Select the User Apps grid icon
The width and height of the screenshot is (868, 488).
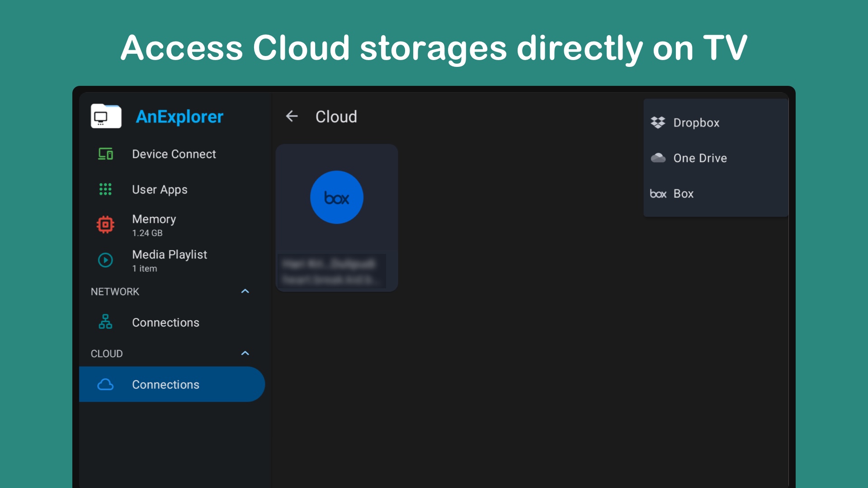point(105,189)
